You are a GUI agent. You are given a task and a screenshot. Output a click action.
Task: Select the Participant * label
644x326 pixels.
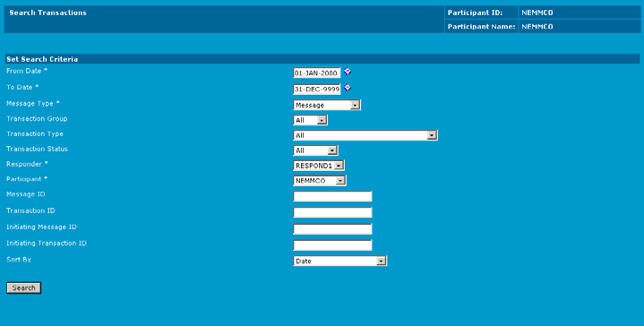pyautogui.click(x=27, y=179)
